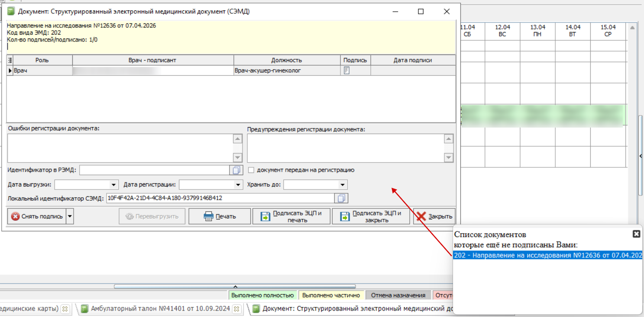Close the Амбулаторный талон №41401 tab
Image resolution: width=644 pixels, height=317 pixels.
pyautogui.click(x=237, y=309)
